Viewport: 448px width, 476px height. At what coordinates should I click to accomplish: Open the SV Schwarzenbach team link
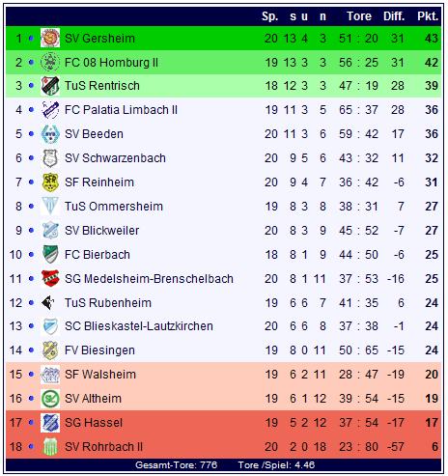pyautogui.click(x=115, y=158)
